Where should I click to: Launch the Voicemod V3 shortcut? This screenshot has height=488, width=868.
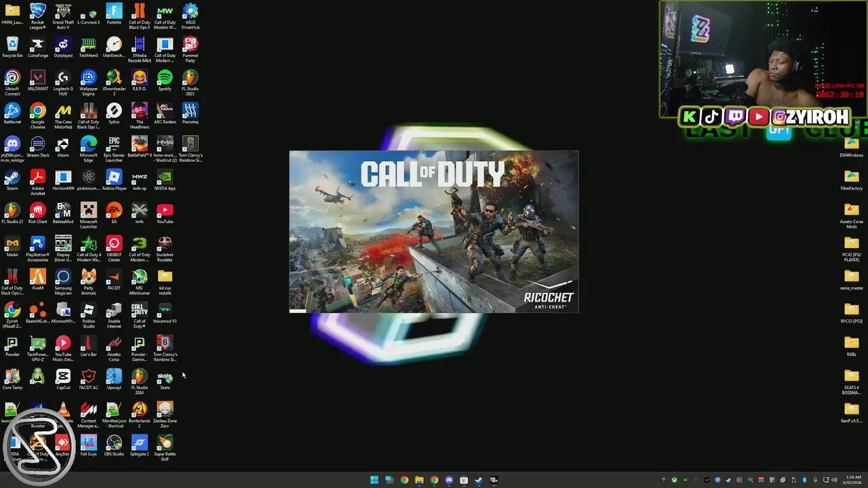[165, 313]
